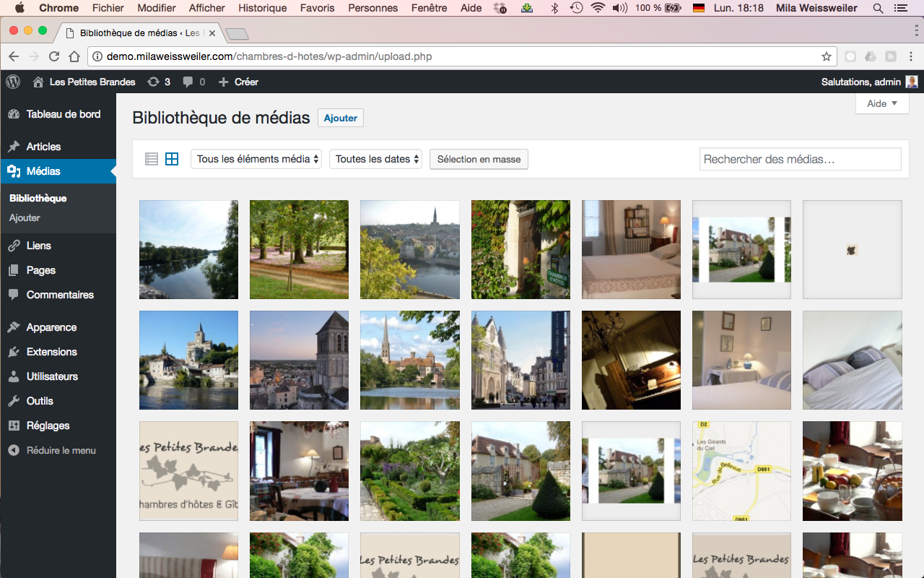The width and height of the screenshot is (924, 578).
Task: Select the breakfast table thumbnail
Action: (x=853, y=471)
